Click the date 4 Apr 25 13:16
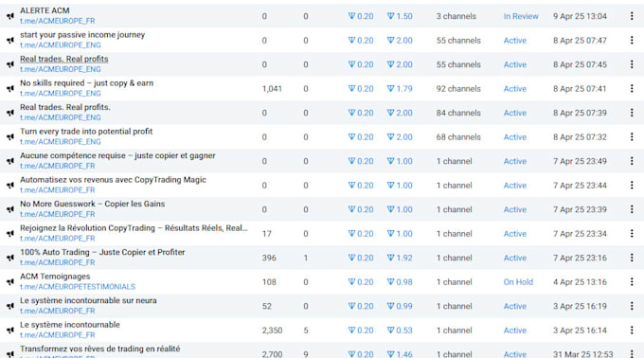The image size is (644, 358). (580, 282)
